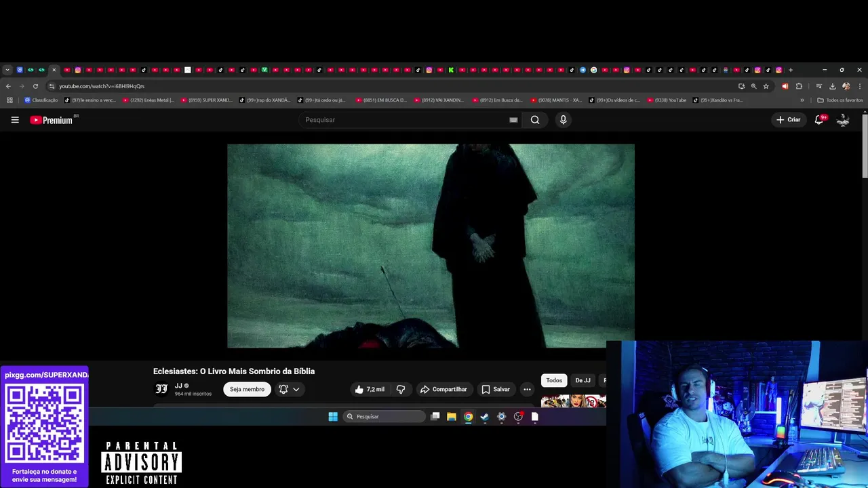Open the YouTube hamburger guide menu

pos(15,120)
